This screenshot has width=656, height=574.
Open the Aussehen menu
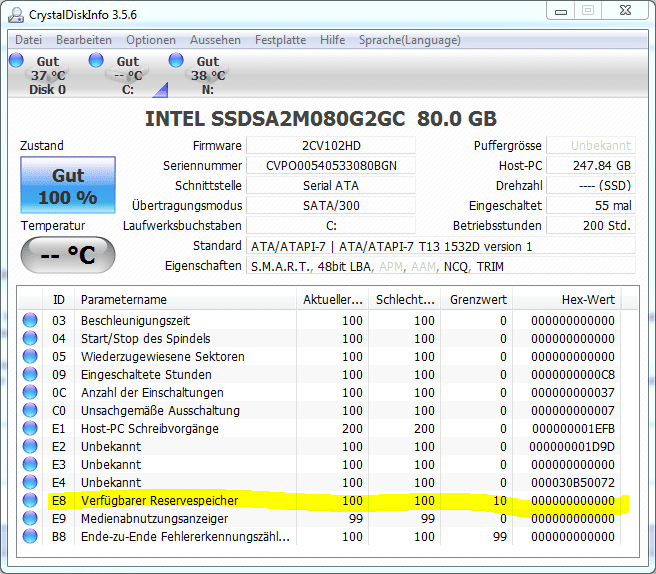click(215, 40)
